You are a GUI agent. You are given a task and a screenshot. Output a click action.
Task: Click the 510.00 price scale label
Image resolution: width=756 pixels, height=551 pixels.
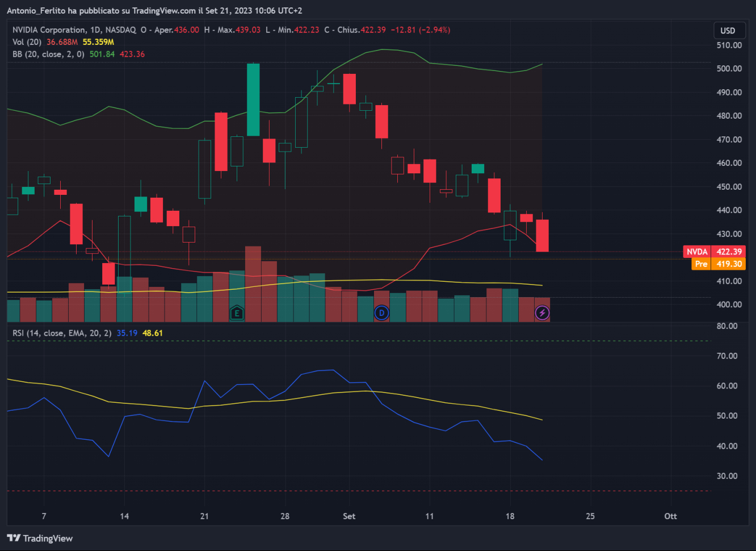[x=729, y=45]
